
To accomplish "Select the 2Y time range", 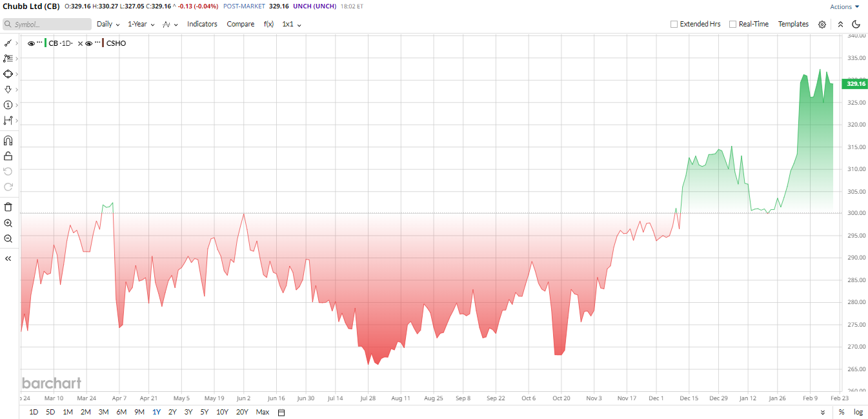I will [172, 412].
